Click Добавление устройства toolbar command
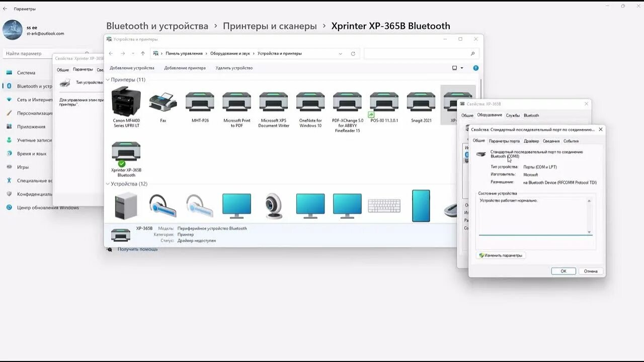The height and width of the screenshot is (362, 644). pyautogui.click(x=132, y=68)
